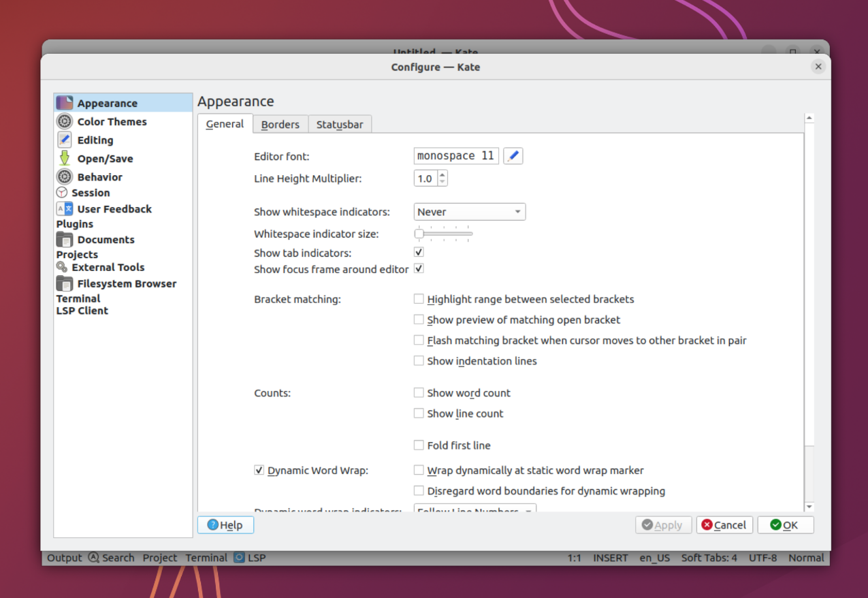Image resolution: width=868 pixels, height=598 pixels.
Task: Click the monospace 11 font field
Action: [456, 156]
